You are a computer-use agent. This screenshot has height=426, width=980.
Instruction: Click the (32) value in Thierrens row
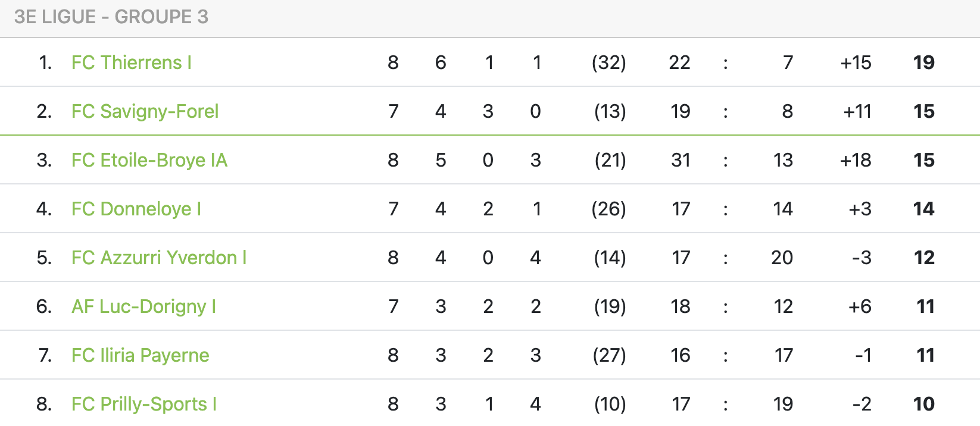[608, 62]
